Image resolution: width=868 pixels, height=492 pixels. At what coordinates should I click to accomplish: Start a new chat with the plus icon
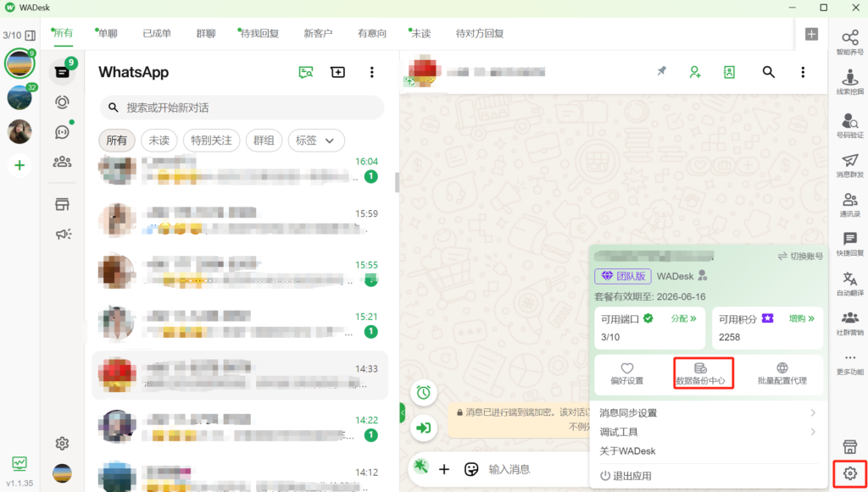pos(337,73)
